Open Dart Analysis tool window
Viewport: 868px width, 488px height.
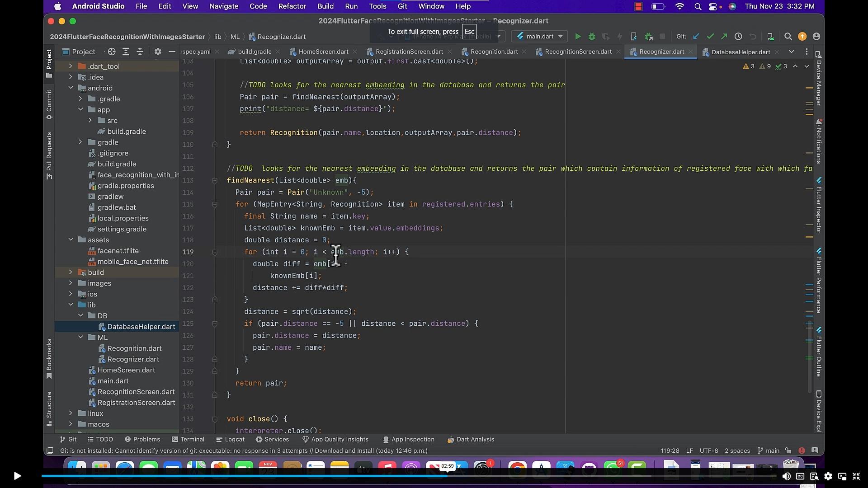click(471, 439)
